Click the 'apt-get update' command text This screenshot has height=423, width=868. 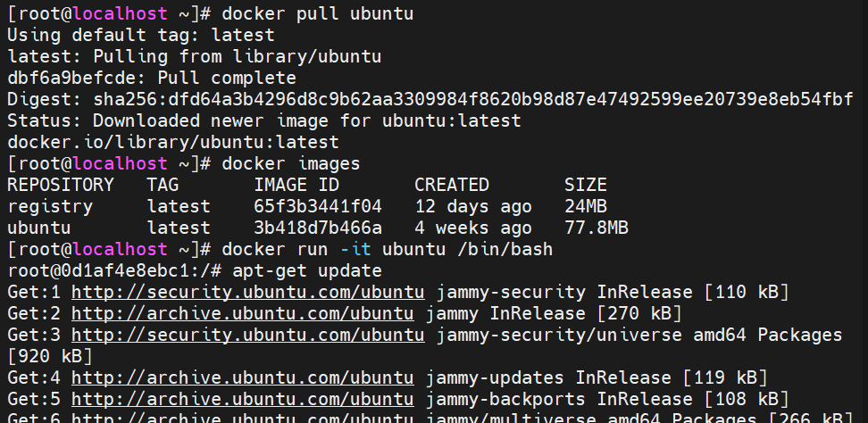point(306,271)
